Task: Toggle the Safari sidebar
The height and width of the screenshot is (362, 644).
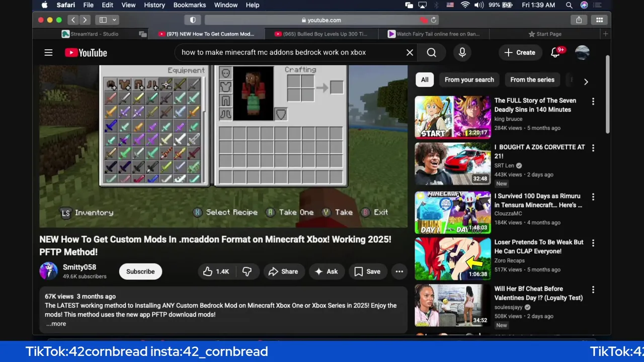Action: coord(103,20)
